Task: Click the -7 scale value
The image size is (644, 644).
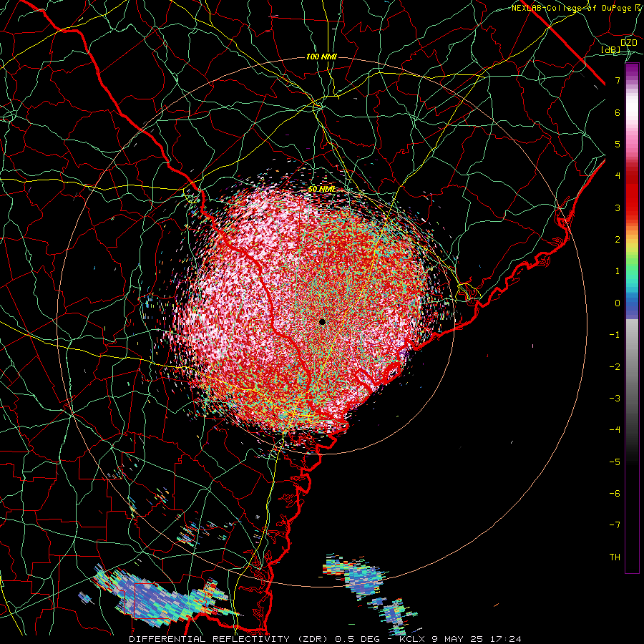Action: 615,525
